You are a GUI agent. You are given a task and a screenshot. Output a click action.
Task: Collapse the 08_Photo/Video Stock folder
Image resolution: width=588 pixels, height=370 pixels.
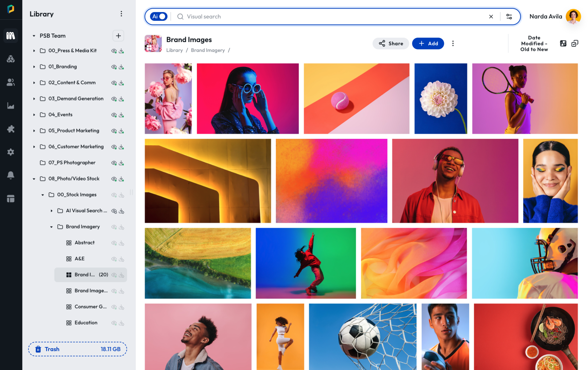point(34,178)
